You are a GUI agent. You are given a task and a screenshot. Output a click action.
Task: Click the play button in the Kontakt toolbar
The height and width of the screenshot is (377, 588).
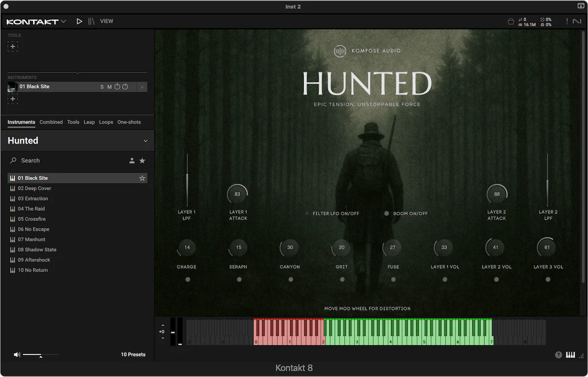(x=79, y=21)
